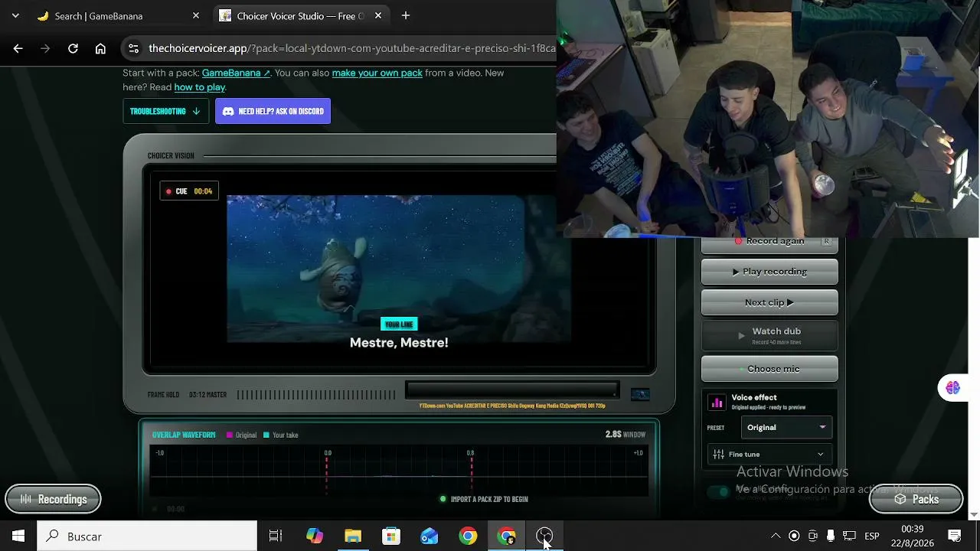Image resolution: width=980 pixels, height=551 pixels.
Task: Click the Windows taskbar search box
Action: click(x=147, y=536)
